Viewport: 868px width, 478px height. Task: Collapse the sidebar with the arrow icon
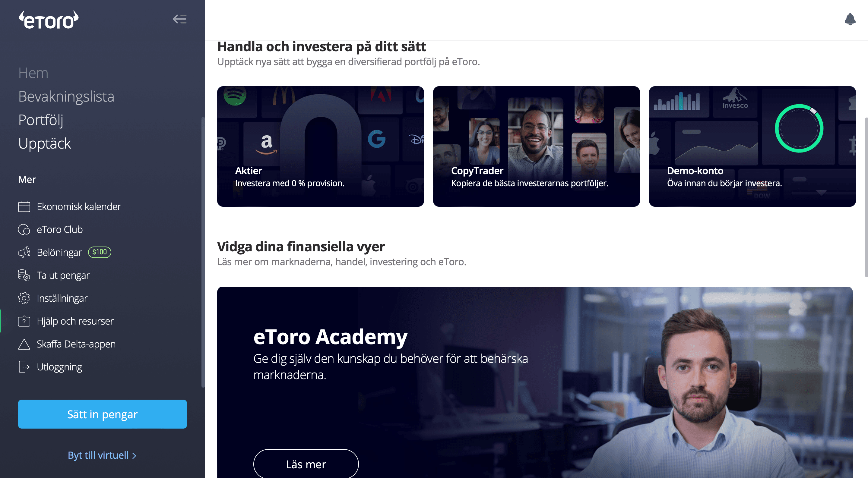(179, 19)
